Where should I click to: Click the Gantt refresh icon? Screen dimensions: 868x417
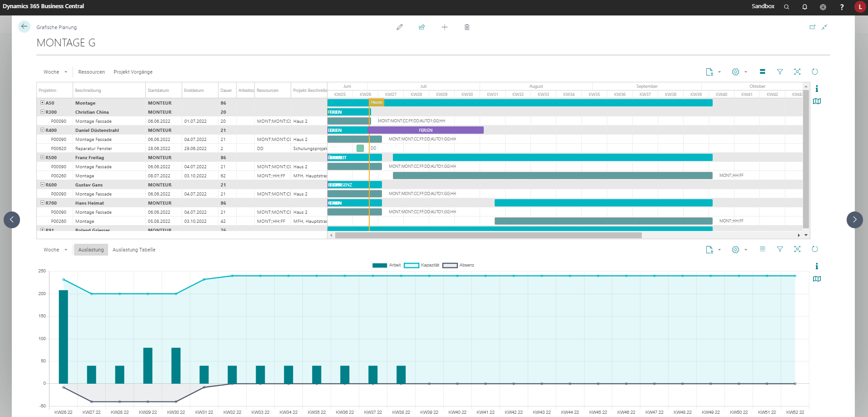pyautogui.click(x=815, y=72)
